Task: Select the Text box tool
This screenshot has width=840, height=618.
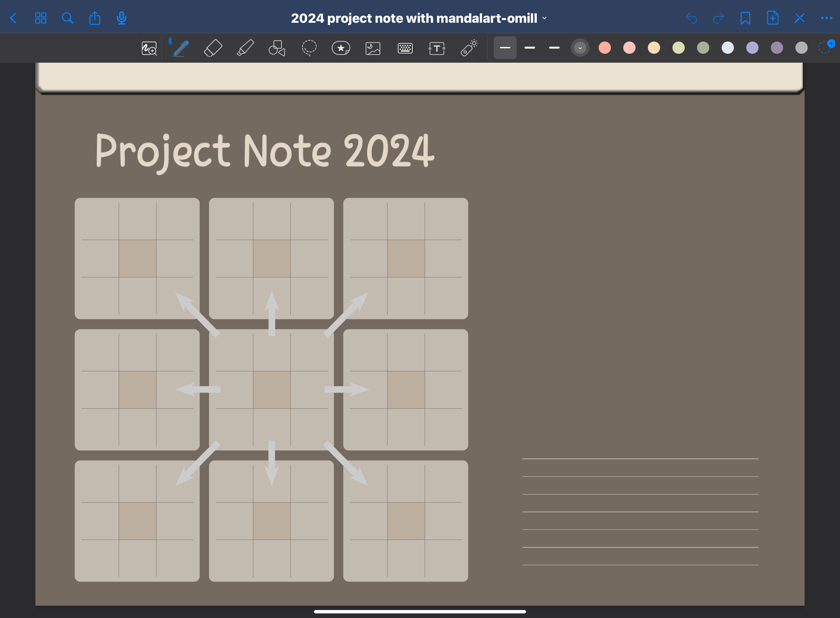Action: (x=437, y=48)
